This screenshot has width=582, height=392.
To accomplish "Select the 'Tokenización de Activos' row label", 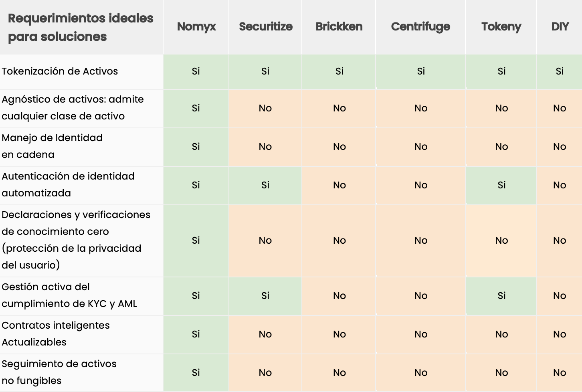I will (x=60, y=71).
